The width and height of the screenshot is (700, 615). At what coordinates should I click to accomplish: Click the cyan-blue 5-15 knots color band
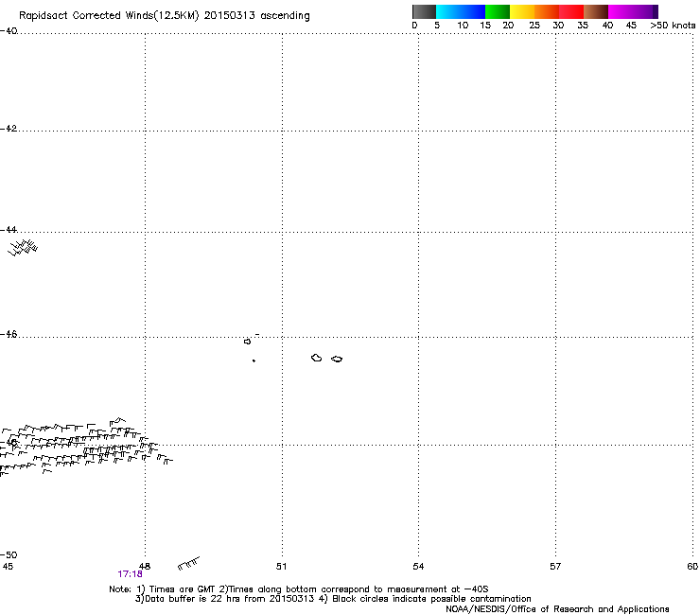461,11
